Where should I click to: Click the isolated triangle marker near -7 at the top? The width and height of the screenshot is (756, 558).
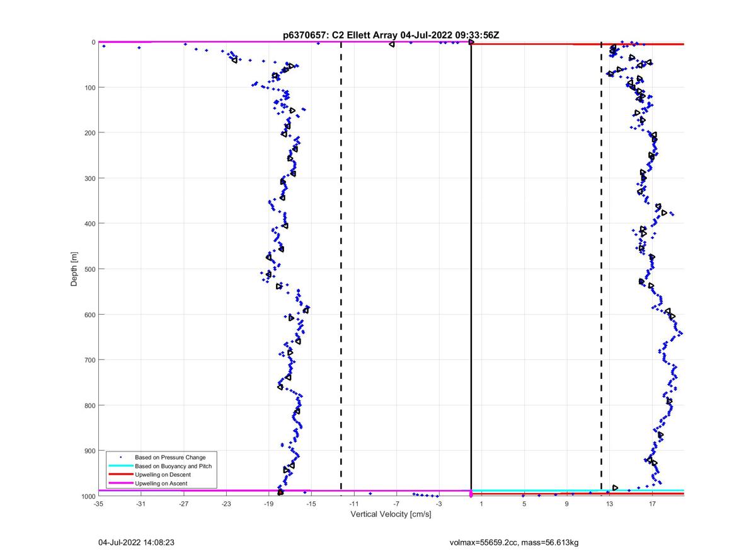[392, 44]
